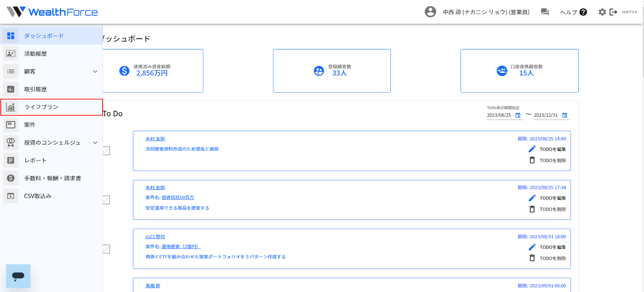Click ヘルプ text in the header
The height and width of the screenshot is (292, 644).
click(x=569, y=12)
